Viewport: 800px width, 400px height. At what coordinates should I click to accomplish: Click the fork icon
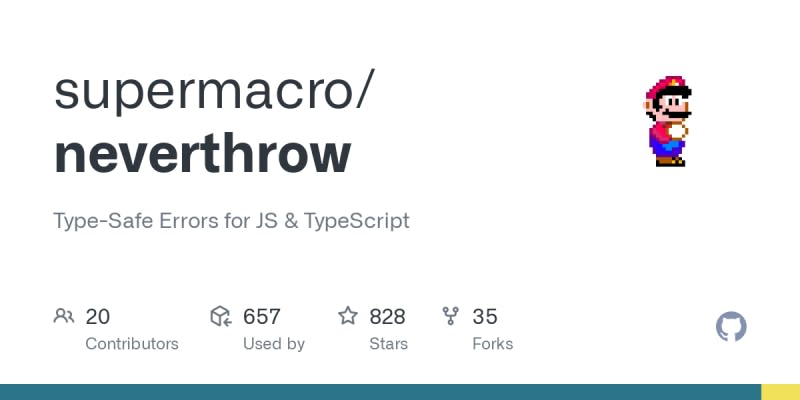point(451,317)
